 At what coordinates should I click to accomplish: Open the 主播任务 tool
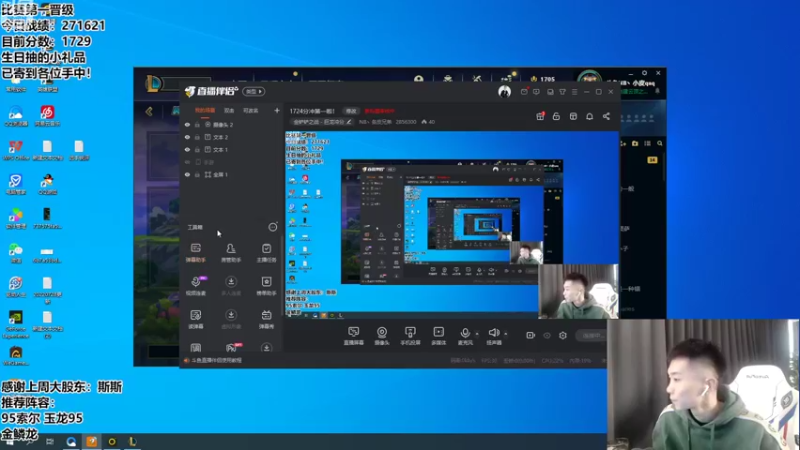[x=266, y=252]
